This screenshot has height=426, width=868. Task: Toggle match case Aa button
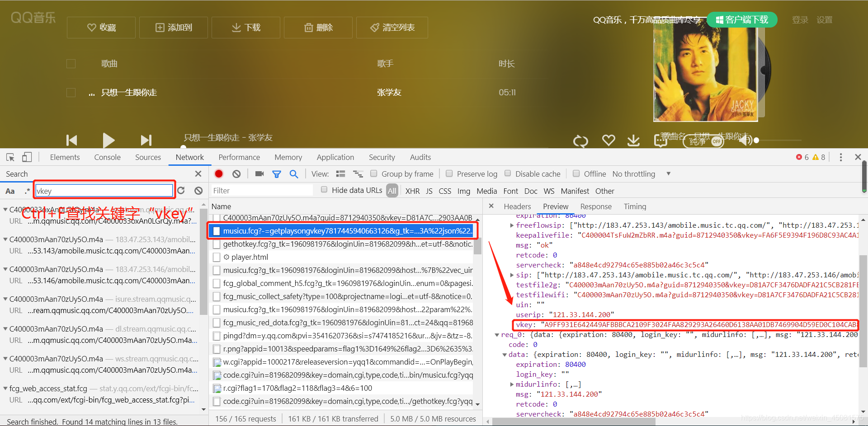10,191
